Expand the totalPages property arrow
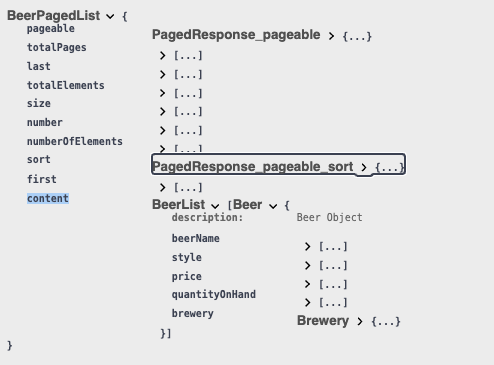 pyautogui.click(x=162, y=55)
